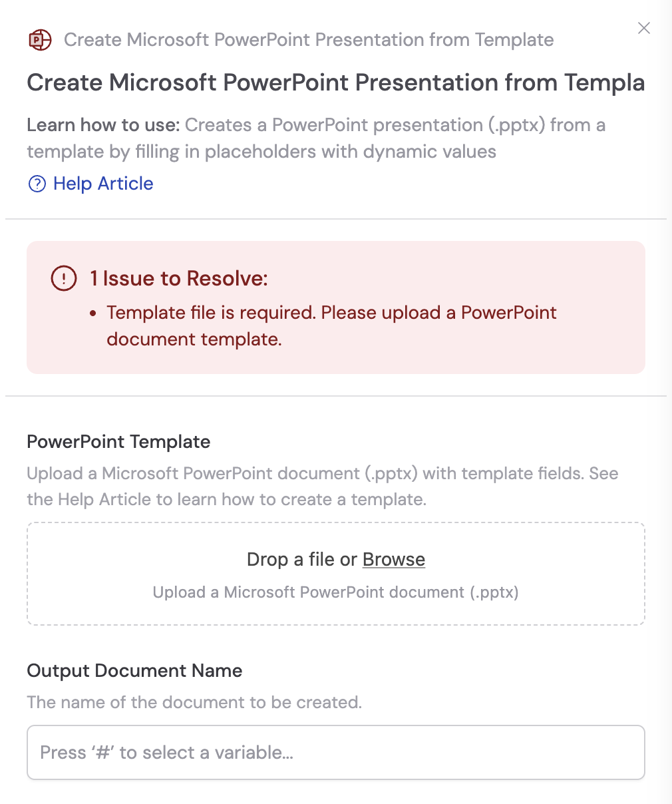Click the PowerPoint app icon in the header
This screenshot has height=804, width=672.
(x=39, y=39)
